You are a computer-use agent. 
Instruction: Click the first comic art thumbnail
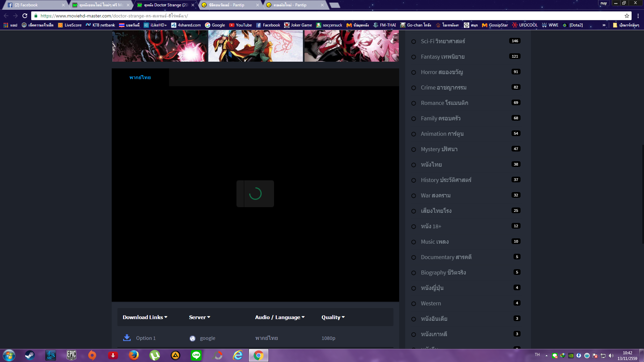point(160,46)
